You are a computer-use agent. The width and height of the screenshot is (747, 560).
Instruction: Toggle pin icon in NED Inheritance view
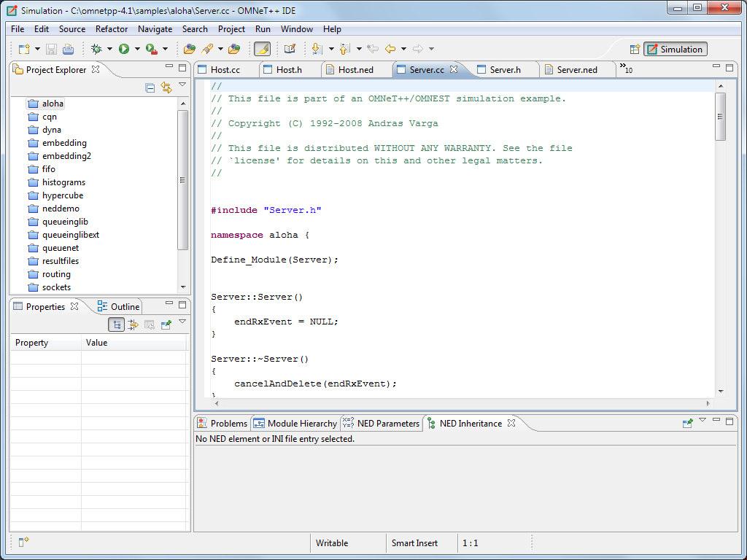tap(687, 423)
